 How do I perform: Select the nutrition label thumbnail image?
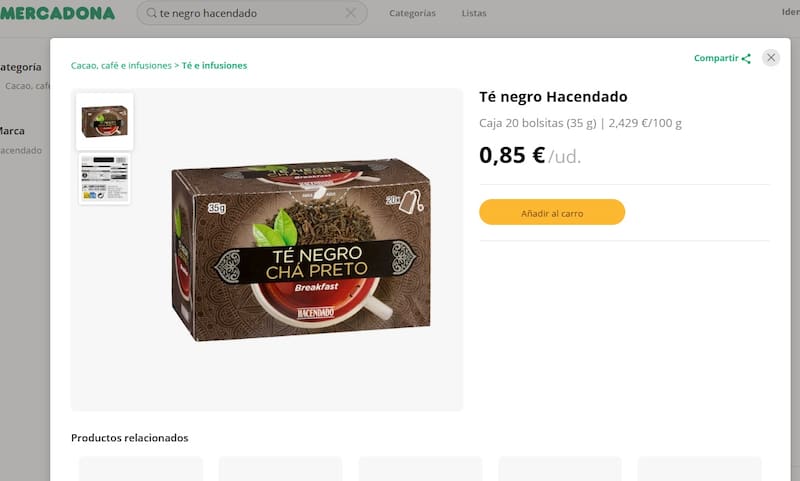click(105, 179)
